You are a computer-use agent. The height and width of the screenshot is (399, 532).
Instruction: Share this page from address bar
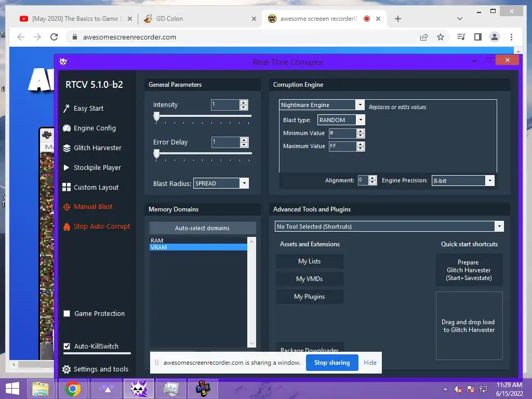424,37
